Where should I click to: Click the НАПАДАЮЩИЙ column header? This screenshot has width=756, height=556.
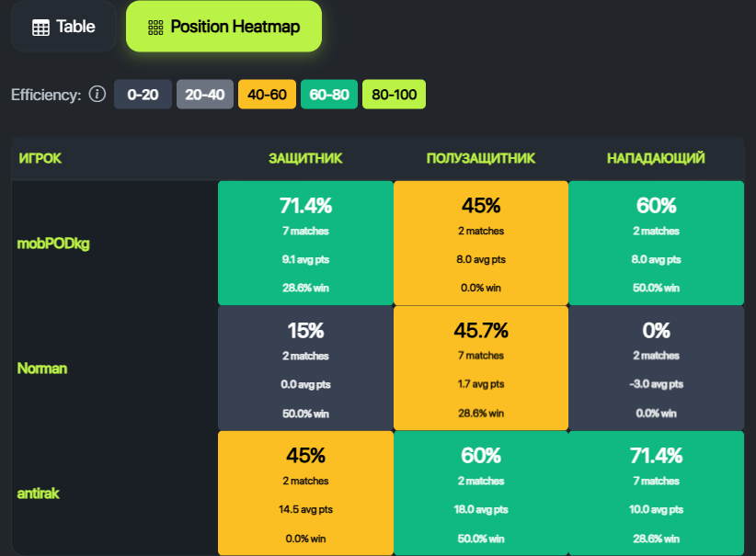[656, 158]
